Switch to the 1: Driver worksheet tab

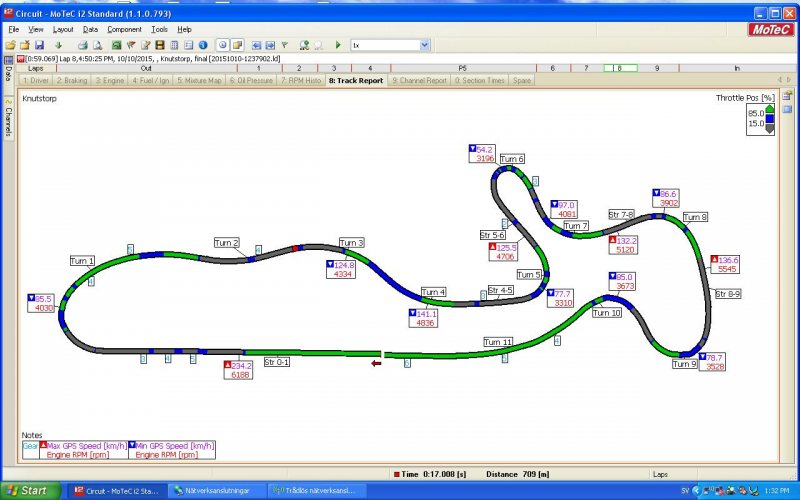coord(36,80)
